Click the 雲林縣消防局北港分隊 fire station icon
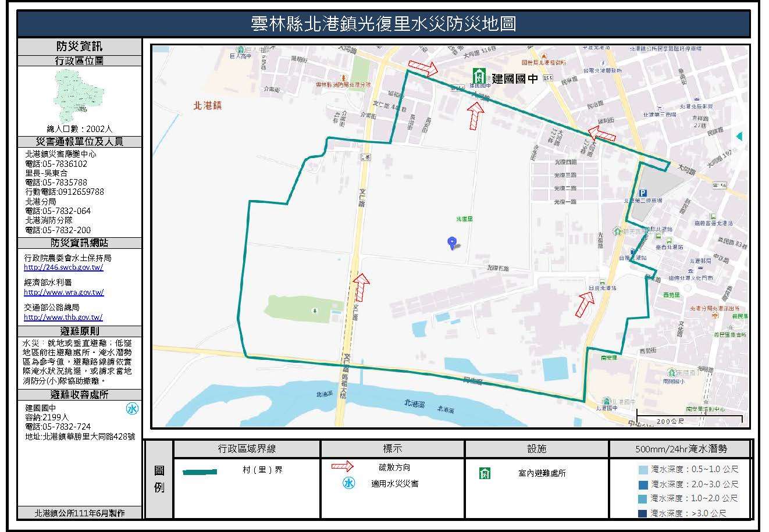Screen dimensions: 769x532 coord(343,78)
